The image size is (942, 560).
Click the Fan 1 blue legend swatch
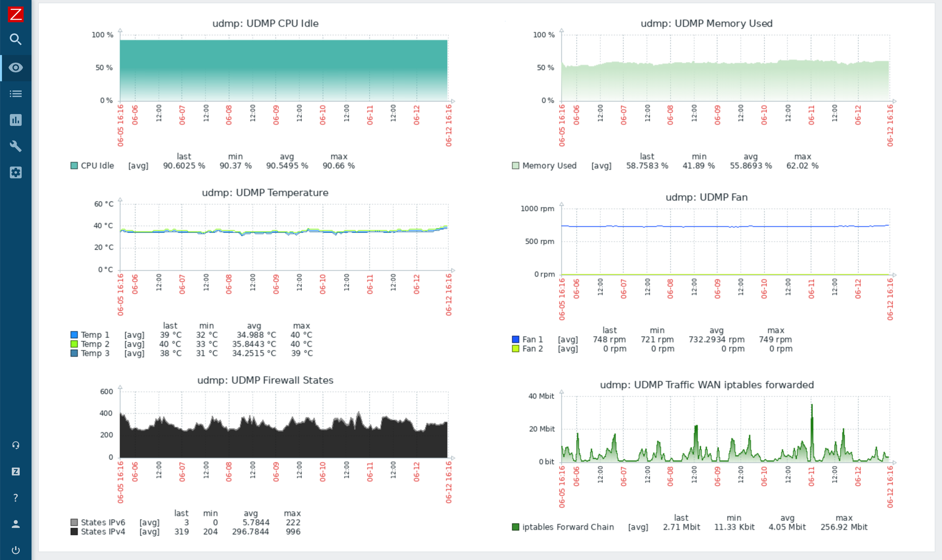pos(515,339)
